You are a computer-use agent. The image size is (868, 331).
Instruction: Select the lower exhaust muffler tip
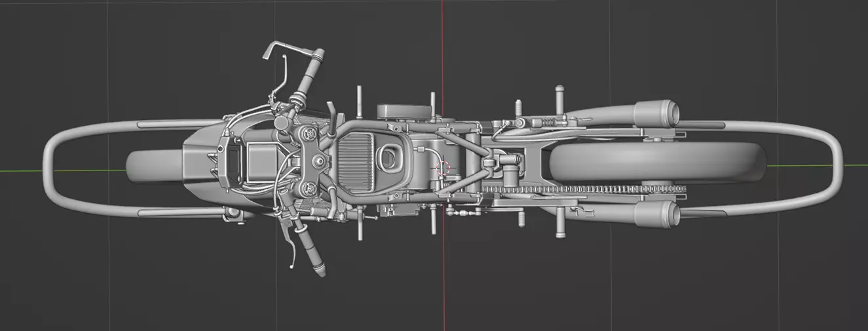[657, 214]
